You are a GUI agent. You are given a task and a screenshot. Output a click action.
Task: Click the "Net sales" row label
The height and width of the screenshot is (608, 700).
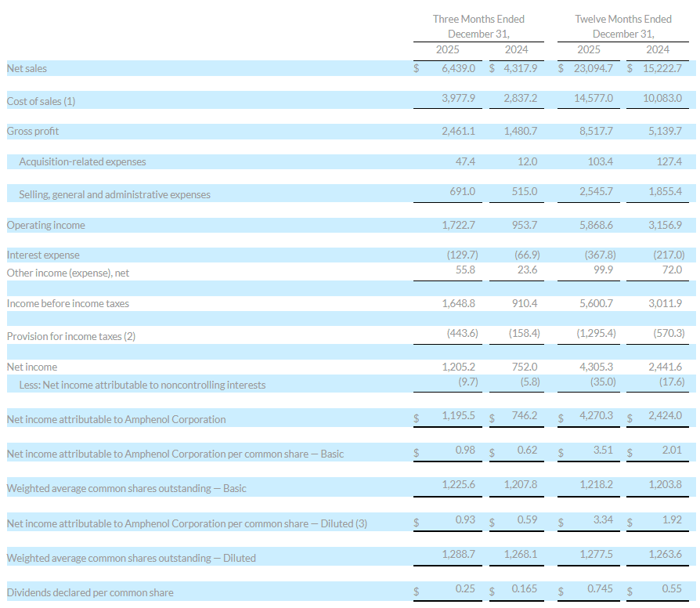(27, 69)
